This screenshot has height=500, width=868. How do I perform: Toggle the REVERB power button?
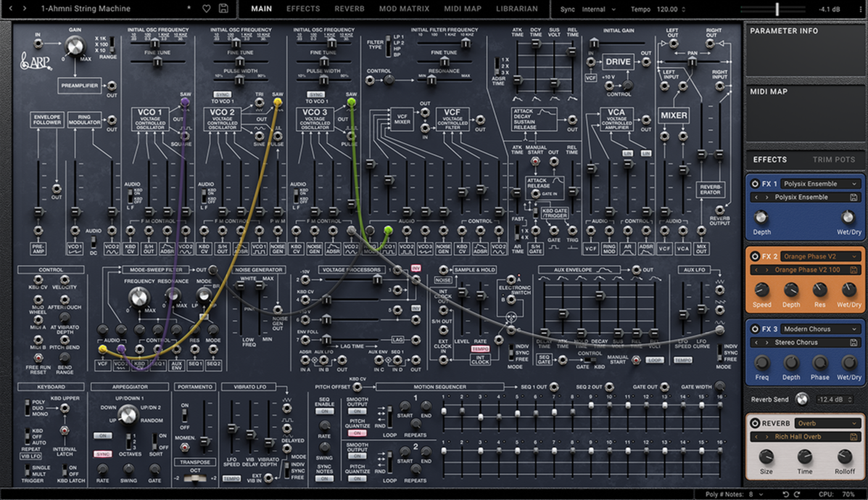click(x=755, y=423)
